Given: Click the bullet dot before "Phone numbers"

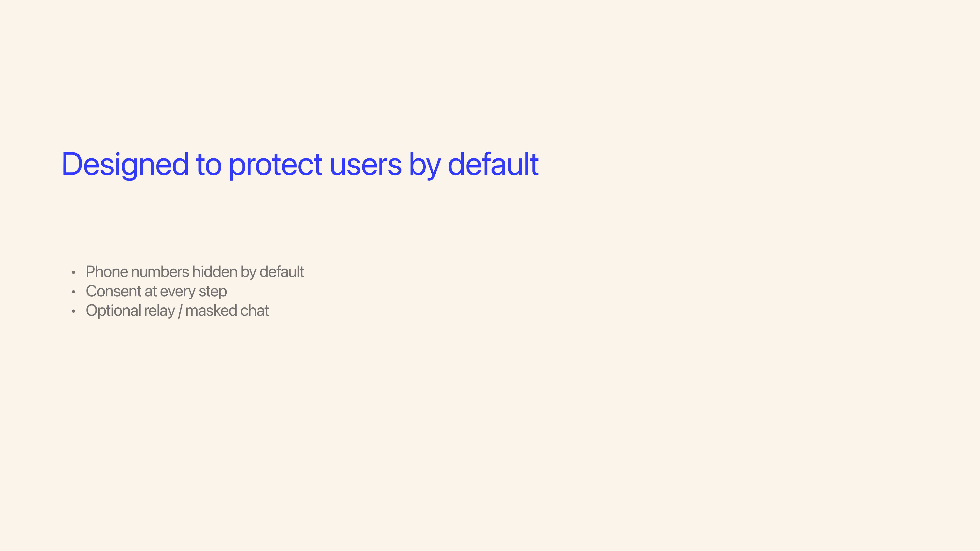Looking at the screenshot, I should click(73, 273).
